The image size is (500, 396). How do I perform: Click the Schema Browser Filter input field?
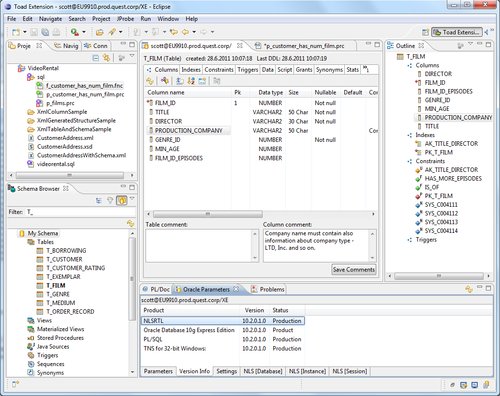tap(80, 212)
